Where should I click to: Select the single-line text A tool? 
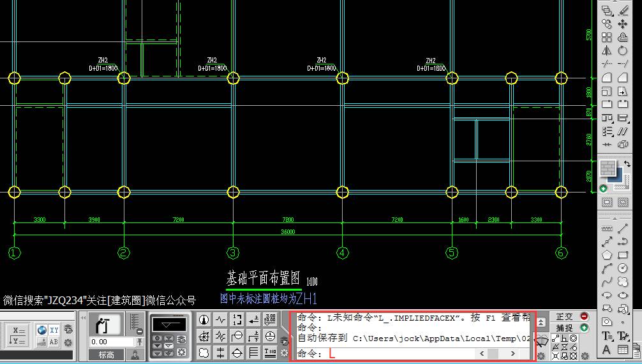tap(607, 350)
